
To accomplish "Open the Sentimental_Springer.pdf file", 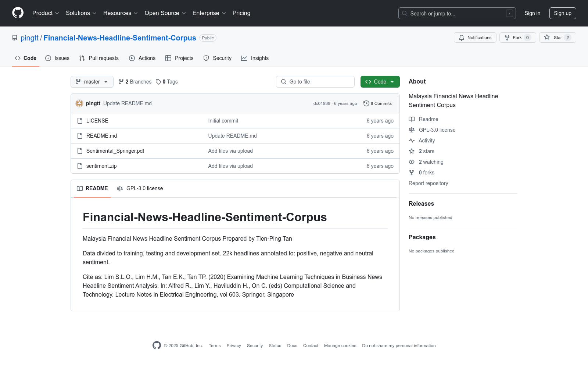I will pyautogui.click(x=115, y=151).
